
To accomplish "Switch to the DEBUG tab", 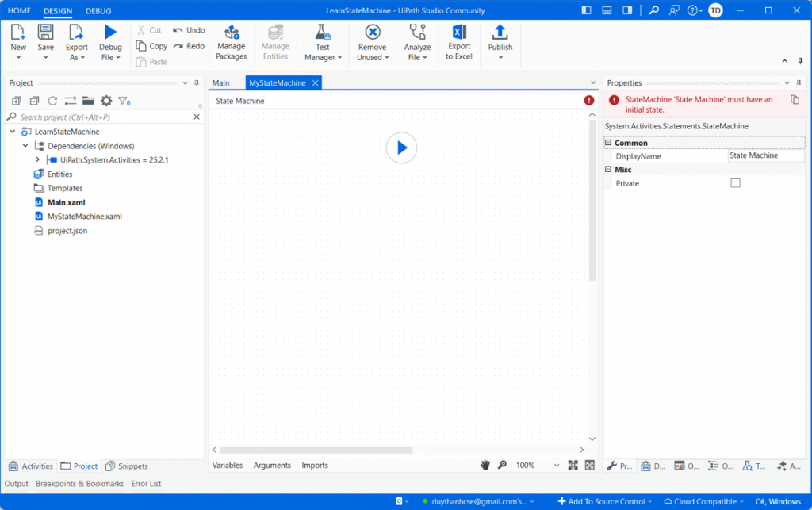I will coord(98,10).
